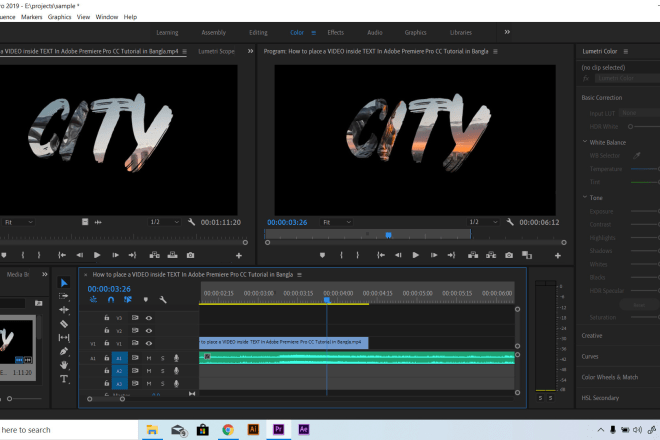The image size is (660, 440).
Task: Open Source monitor button editor plus
Action: [239, 256]
